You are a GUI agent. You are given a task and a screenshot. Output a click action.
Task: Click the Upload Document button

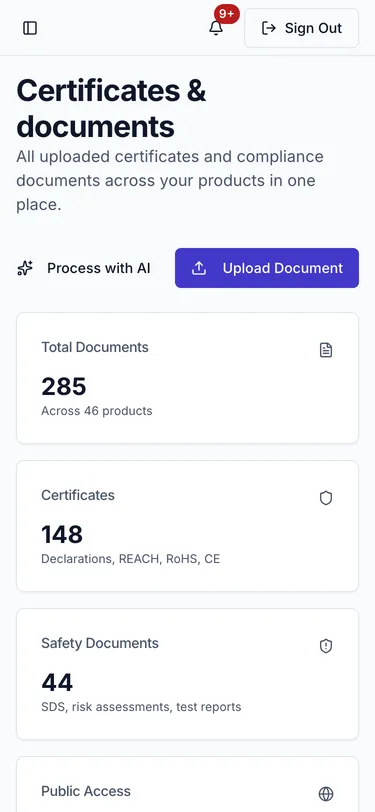[267, 268]
